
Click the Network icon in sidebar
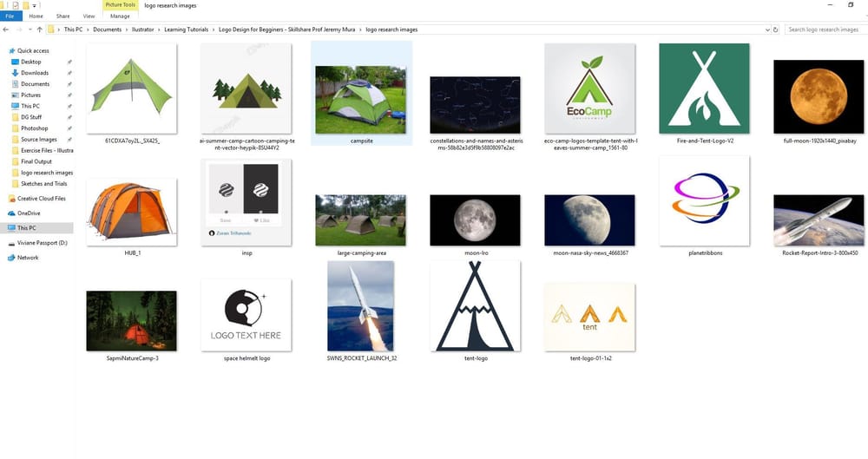(x=11, y=258)
